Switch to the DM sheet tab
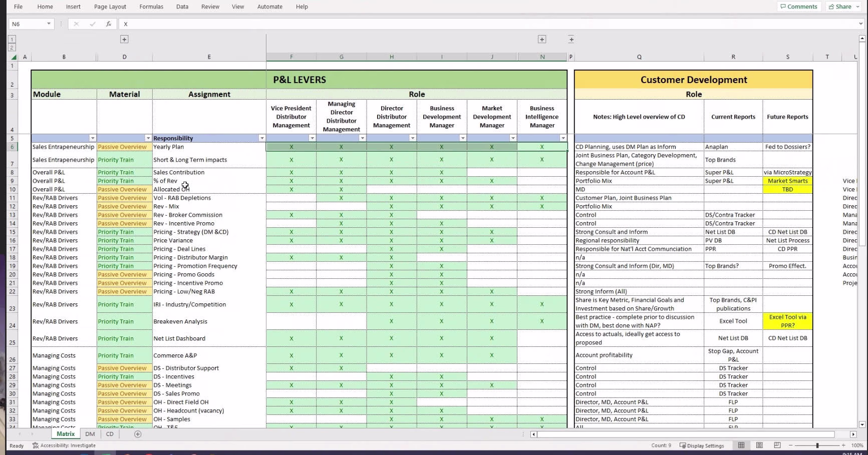Image resolution: width=868 pixels, height=455 pixels. click(90, 434)
